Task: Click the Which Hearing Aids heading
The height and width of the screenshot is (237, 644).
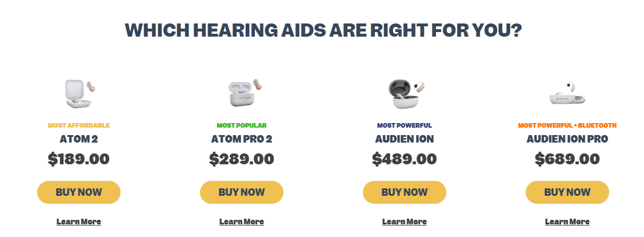Action: pos(323,30)
